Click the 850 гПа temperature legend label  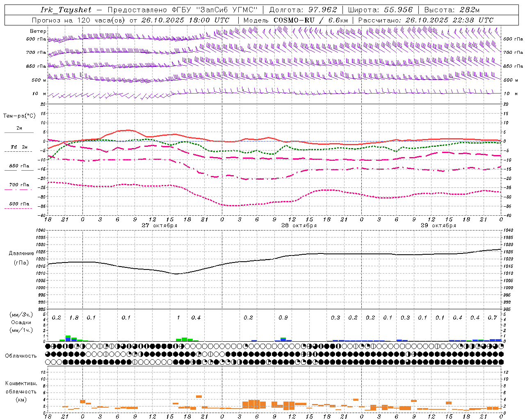[19, 166]
